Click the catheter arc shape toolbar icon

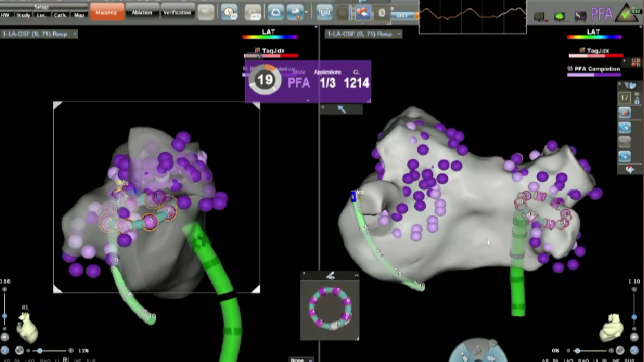click(276, 12)
